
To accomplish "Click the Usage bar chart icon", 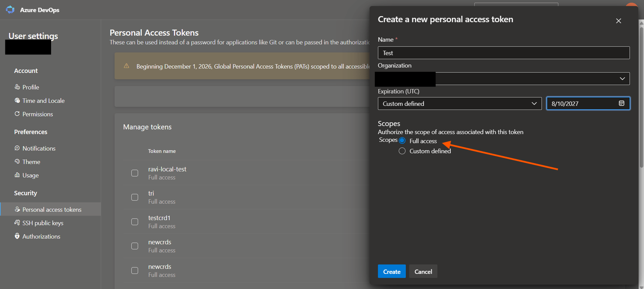I will point(17,175).
